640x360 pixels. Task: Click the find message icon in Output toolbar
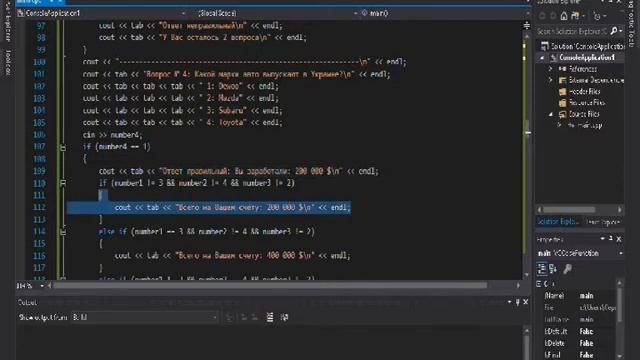[229, 317]
